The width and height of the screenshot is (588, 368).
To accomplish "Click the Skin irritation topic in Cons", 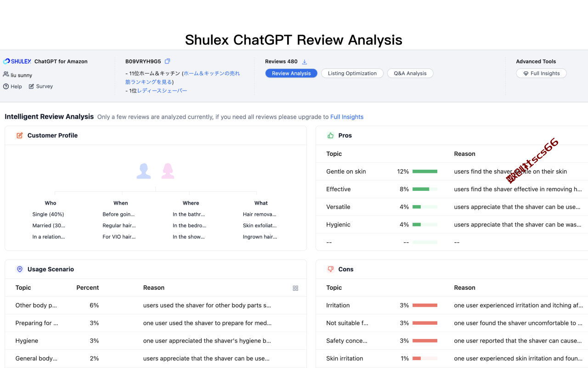I will tap(345, 358).
